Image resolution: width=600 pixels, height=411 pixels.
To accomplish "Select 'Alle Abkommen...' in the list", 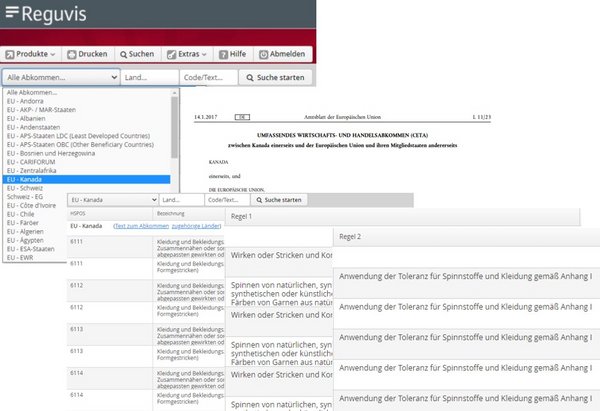I will (x=86, y=92).
